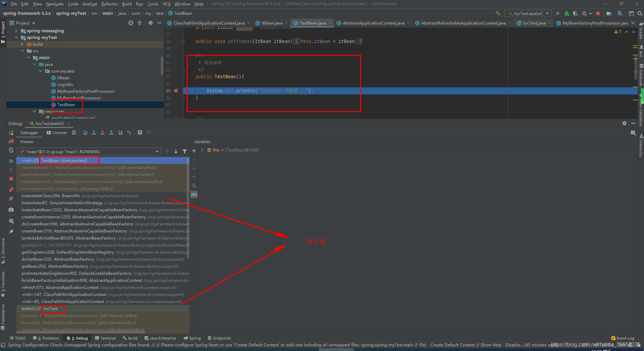Select instantiateClass:204, BeanUtils stack frame
The width and height of the screenshot is (644, 351).
[103, 195]
